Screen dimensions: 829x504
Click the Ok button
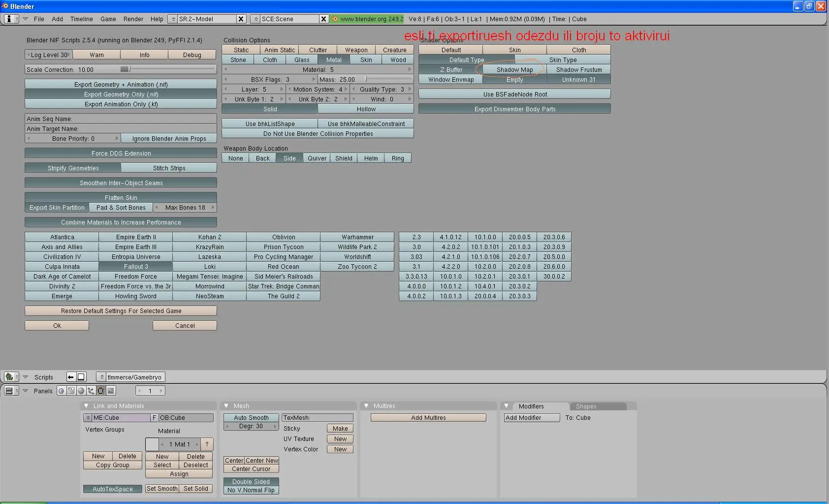pyautogui.click(x=57, y=325)
